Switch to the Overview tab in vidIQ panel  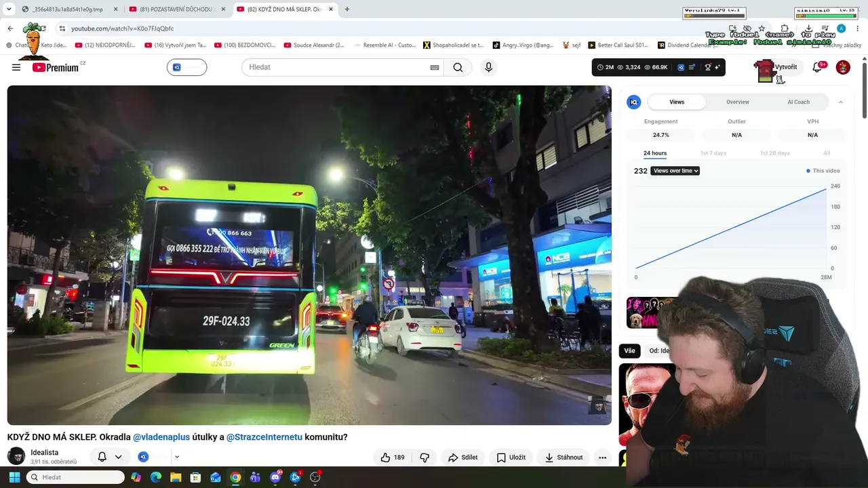point(738,102)
